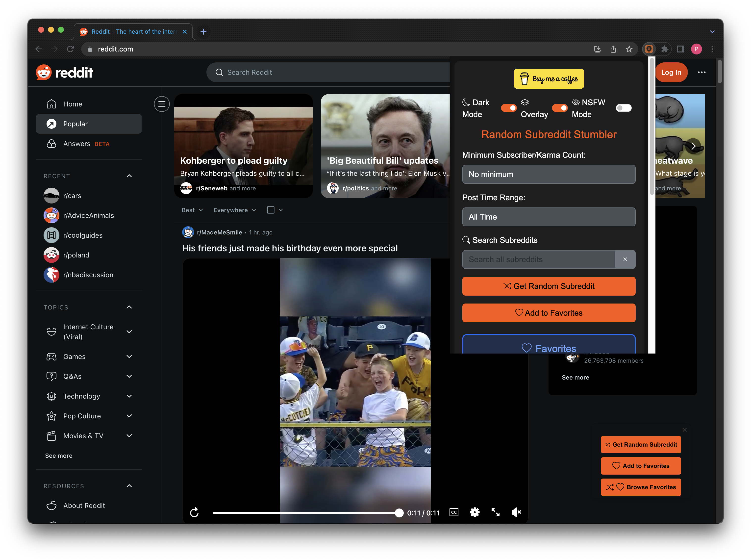Toggle closed captions on video

(454, 512)
